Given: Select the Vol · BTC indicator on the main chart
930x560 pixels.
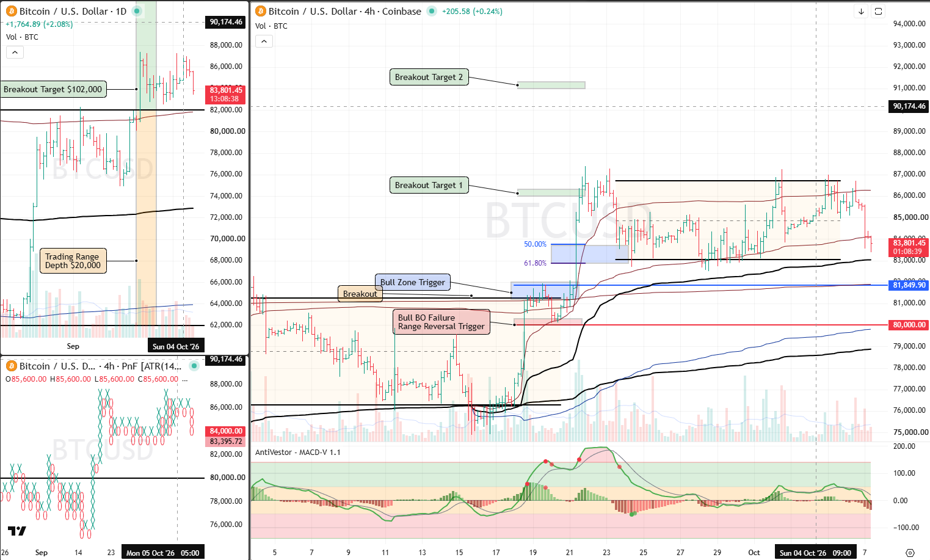Looking at the screenshot, I should (271, 26).
